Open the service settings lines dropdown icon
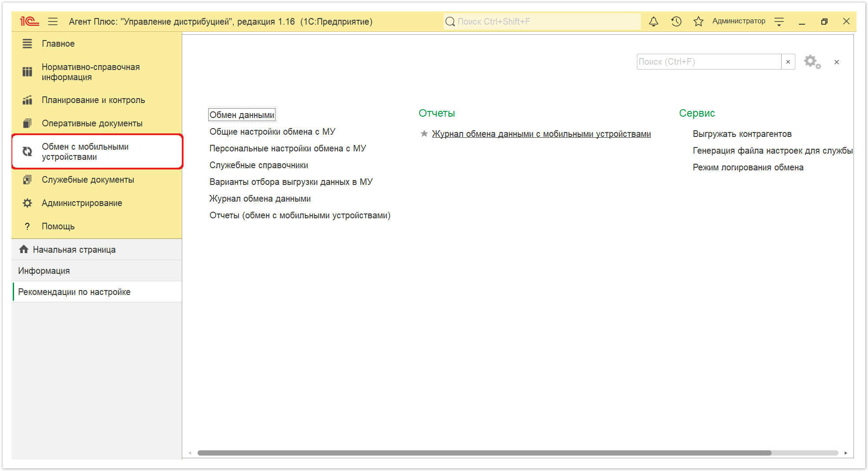Screen dimensions: 868x471 pos(779,22)
